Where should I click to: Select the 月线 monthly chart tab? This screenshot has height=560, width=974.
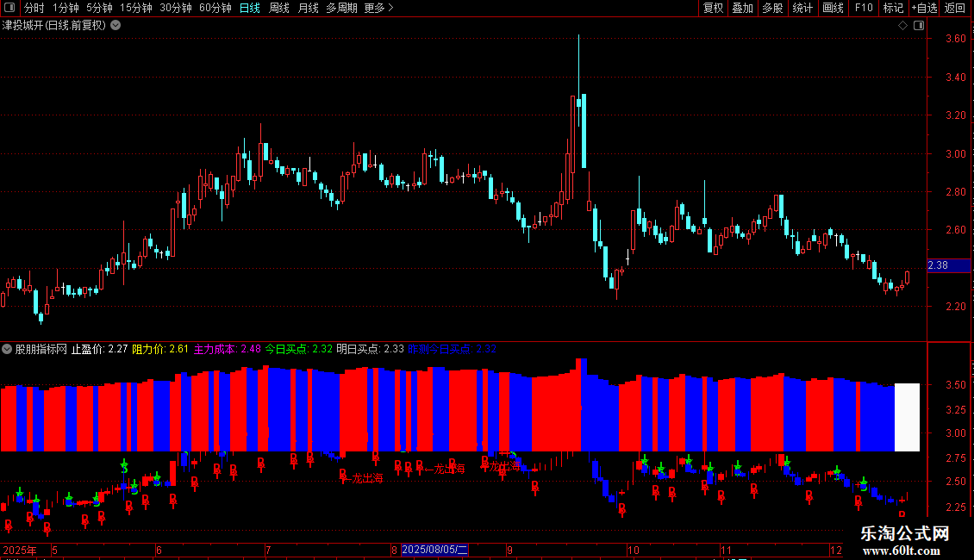coord(308,8)
